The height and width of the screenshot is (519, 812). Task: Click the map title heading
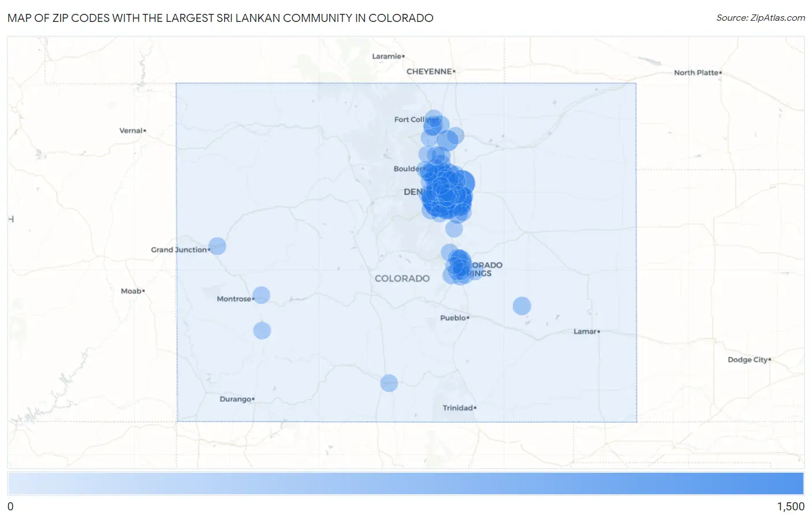[221, 18]
